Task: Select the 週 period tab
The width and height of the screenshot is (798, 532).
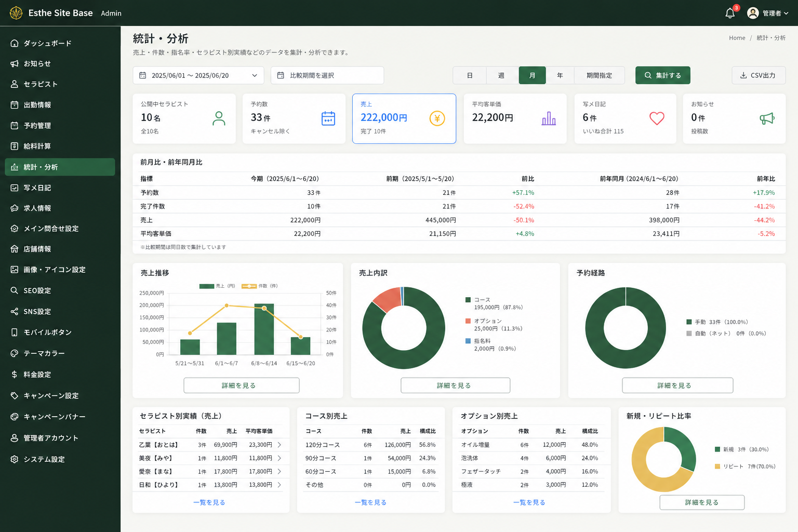Action: click(x=501, y=75)
